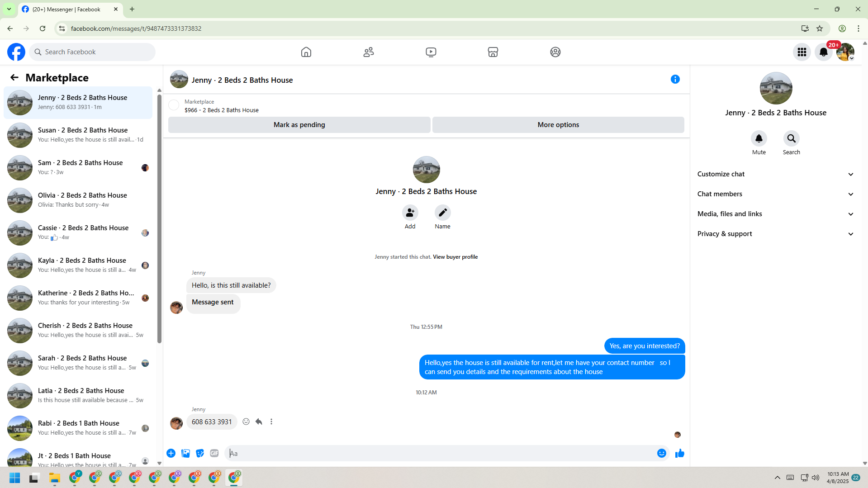Click the Facebook logo
Screen dimensions: 868x488
tap(16, 52)
